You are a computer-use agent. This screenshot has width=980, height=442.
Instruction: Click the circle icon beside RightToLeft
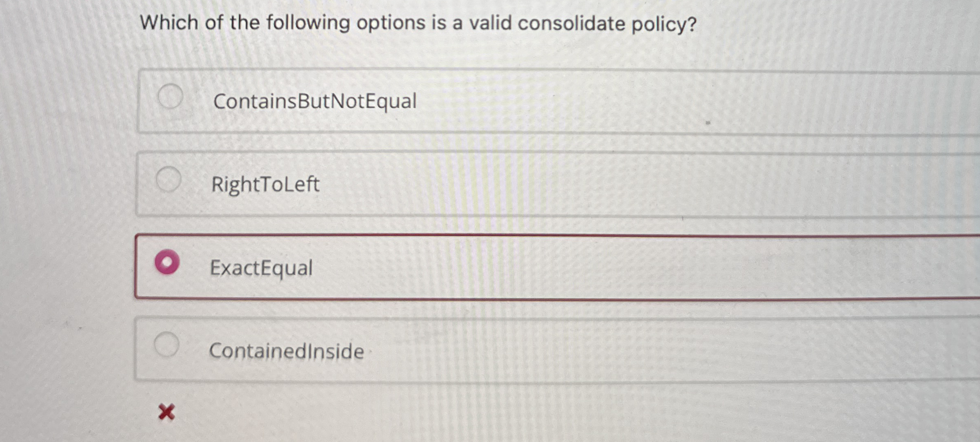tap(169, 179)
